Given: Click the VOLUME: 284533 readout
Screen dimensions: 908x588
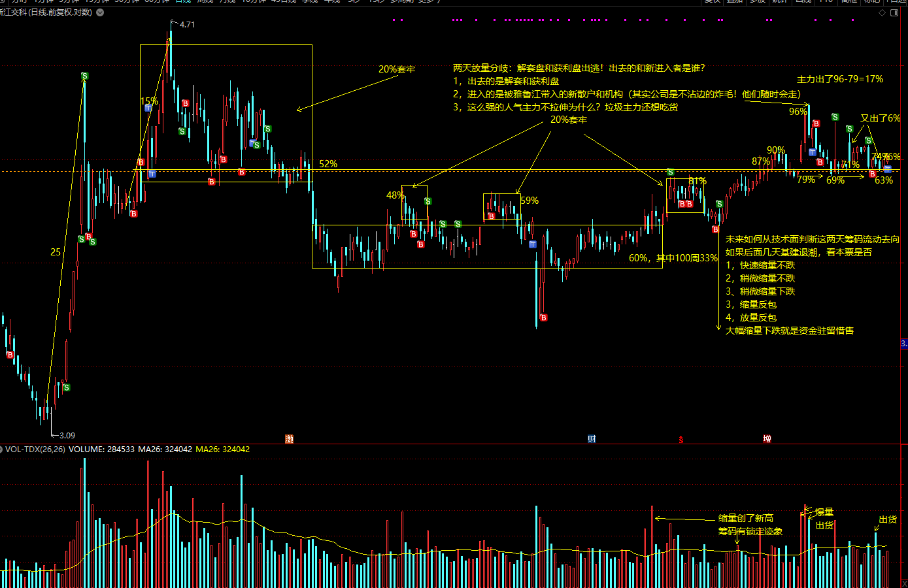Looking at the screenshot, I should tap(101, 449).
